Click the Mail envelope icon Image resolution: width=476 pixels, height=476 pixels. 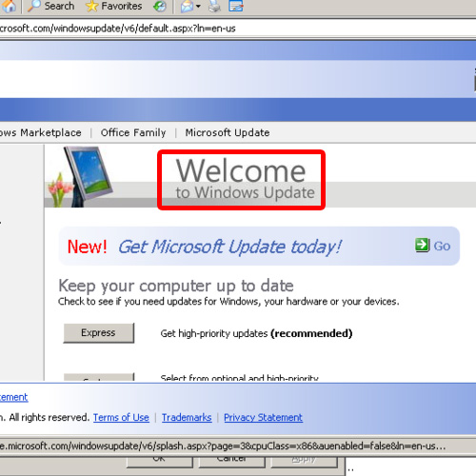pyautogui.click(x=187, y=6)
